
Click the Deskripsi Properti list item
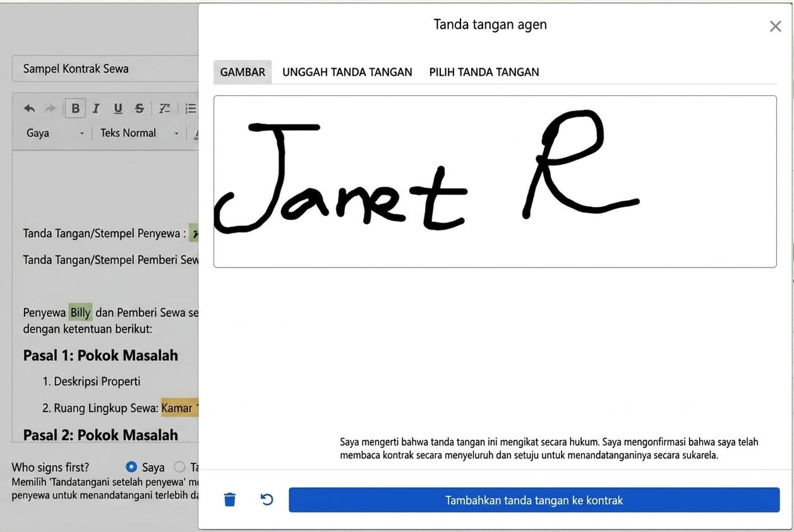(x=97, y=381)
